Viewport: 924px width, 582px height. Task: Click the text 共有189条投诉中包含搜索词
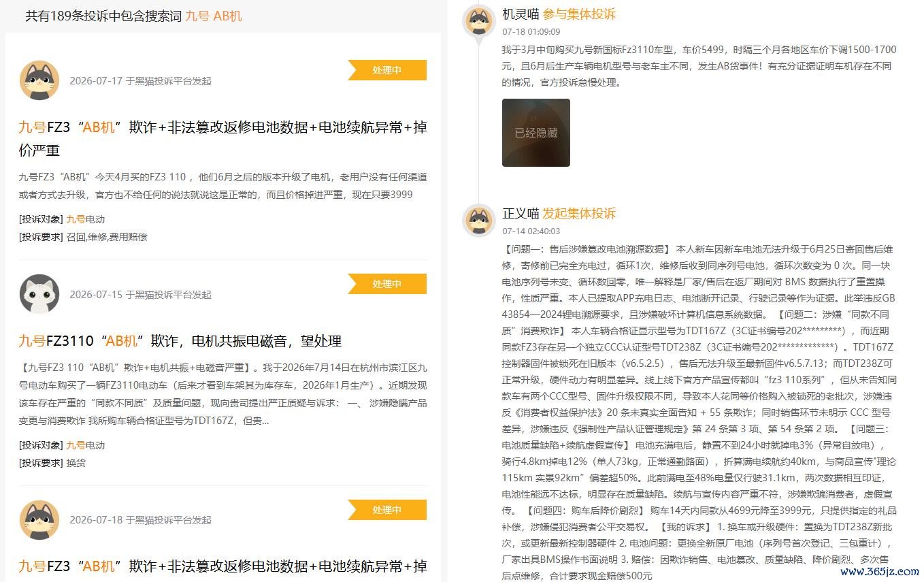[104, 16]
